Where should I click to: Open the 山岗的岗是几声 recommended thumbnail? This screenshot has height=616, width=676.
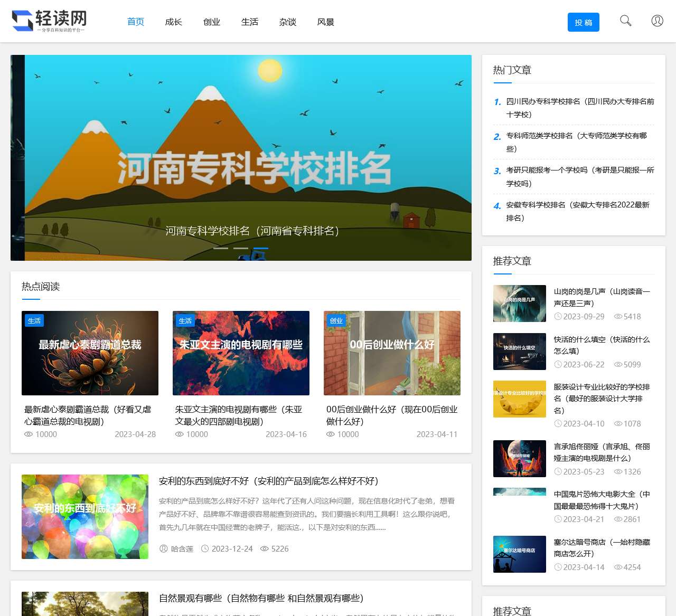tap(520, 304)
